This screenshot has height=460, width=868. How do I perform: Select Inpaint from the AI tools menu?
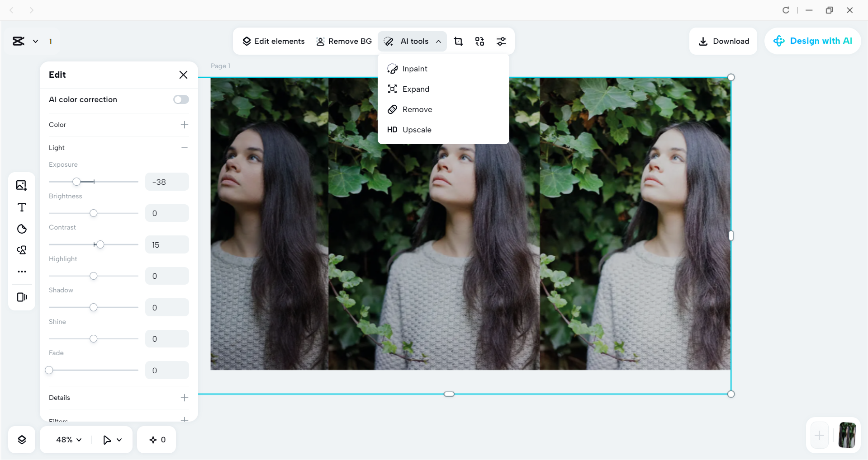pyautogui.click(x=414, y=69)
